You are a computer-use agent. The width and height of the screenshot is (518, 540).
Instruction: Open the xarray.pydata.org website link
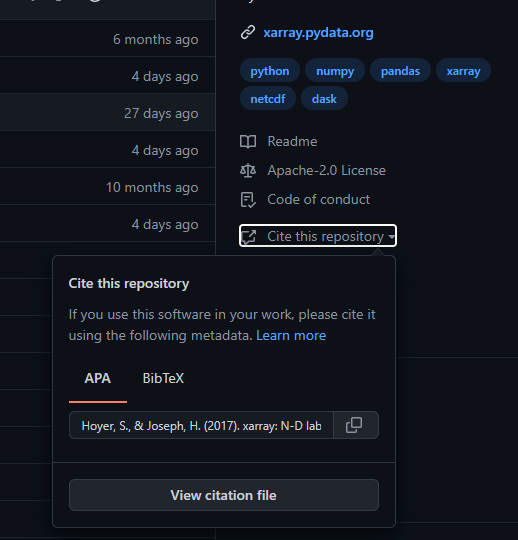318,33
